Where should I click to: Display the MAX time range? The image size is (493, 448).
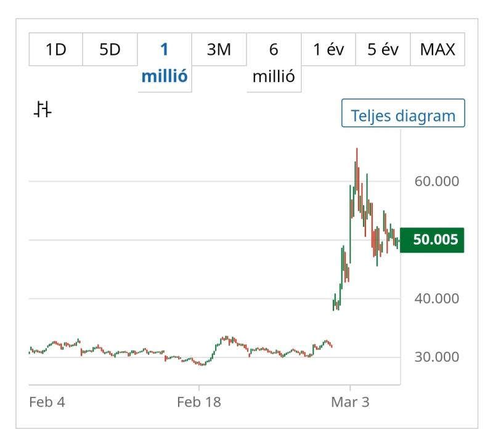pyautogui.click(x=438, y=49)
